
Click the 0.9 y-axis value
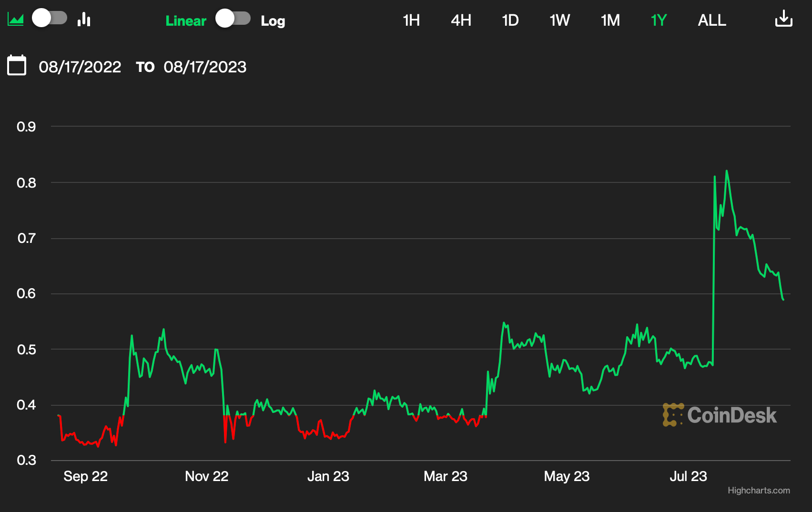(26, 127)
